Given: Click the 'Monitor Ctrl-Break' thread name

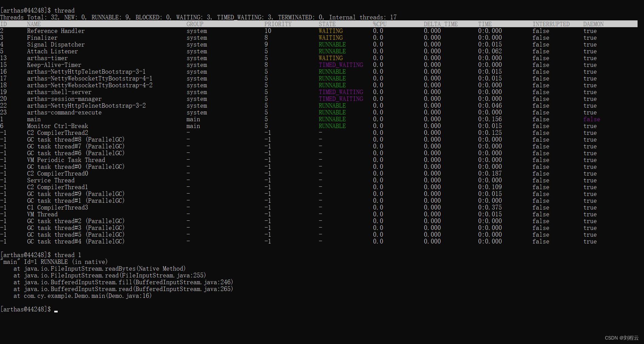Looking at the screenshot, I should 58,126.
